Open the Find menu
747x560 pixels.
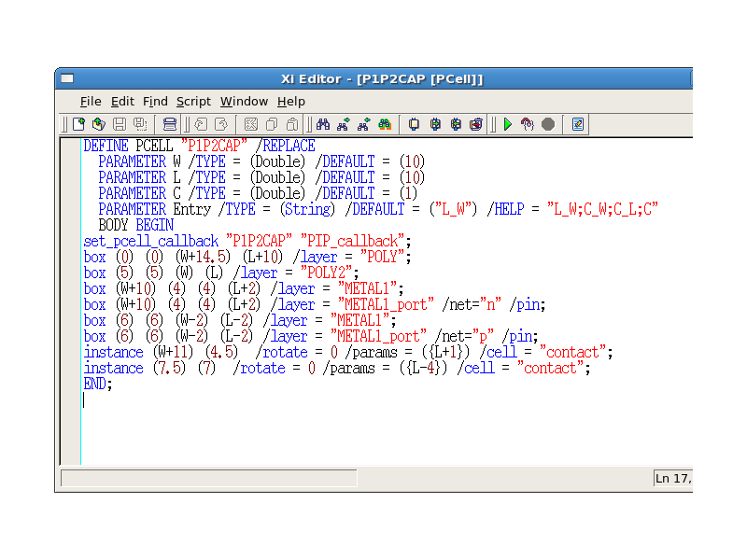point(155,101)
